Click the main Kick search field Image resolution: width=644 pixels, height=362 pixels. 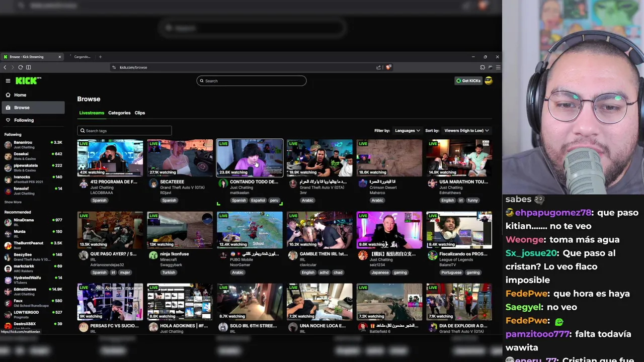pyautogui.click(x=252, y=80)
